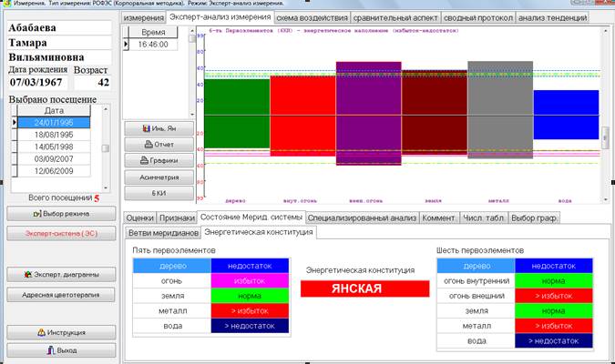615x364 pixels.
Task: Click the red ЯНСКАЯ constitution label
Action: click(x=364, y=288)
